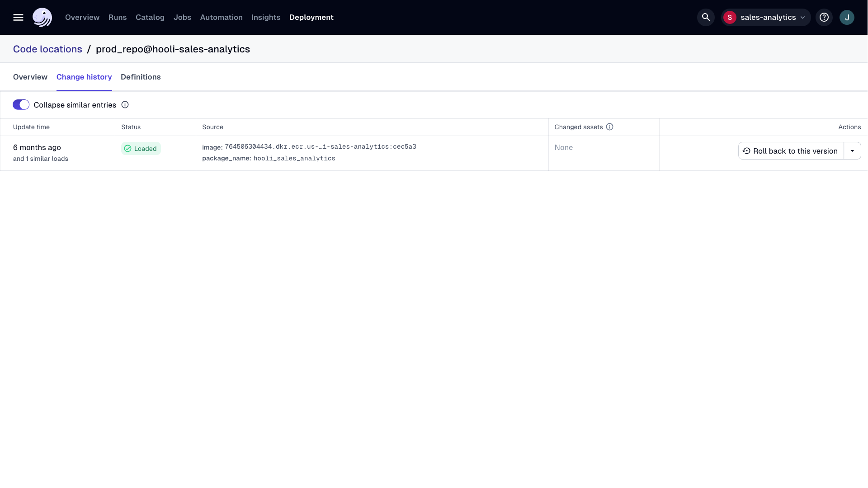Click the info icon next to Changed assets
868x488 pixels.
[610, 127]
